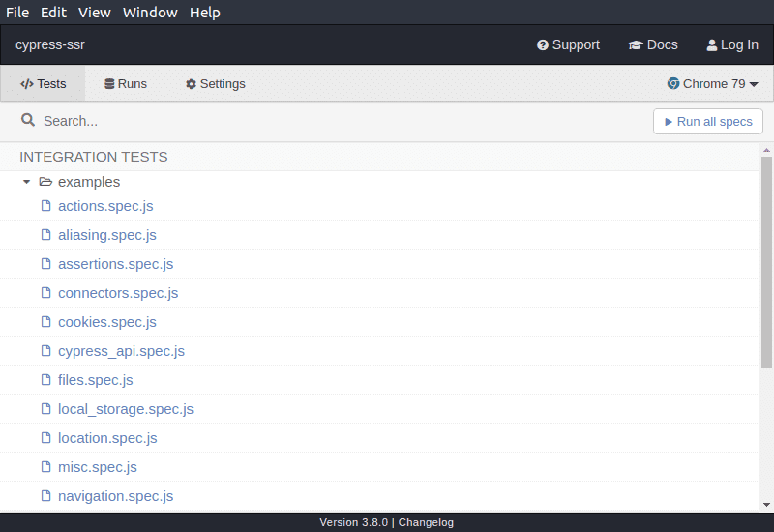Click file icon beside actions.spec.js
Viewport: 774px width, 532px height.
pos(45,205)
